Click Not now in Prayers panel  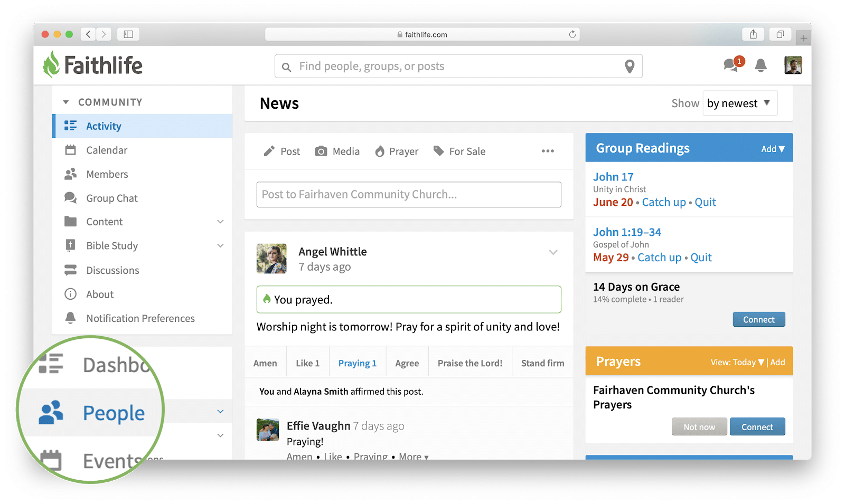pyautogui.click(x=699, y=426)
